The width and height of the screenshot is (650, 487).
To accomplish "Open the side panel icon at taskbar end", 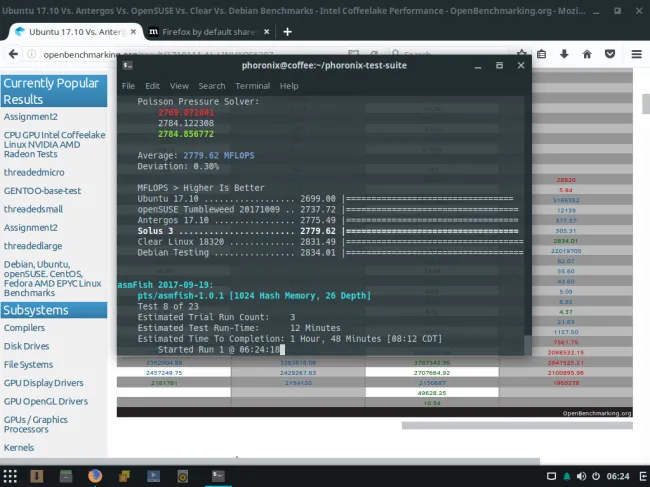I will [643, 476].
